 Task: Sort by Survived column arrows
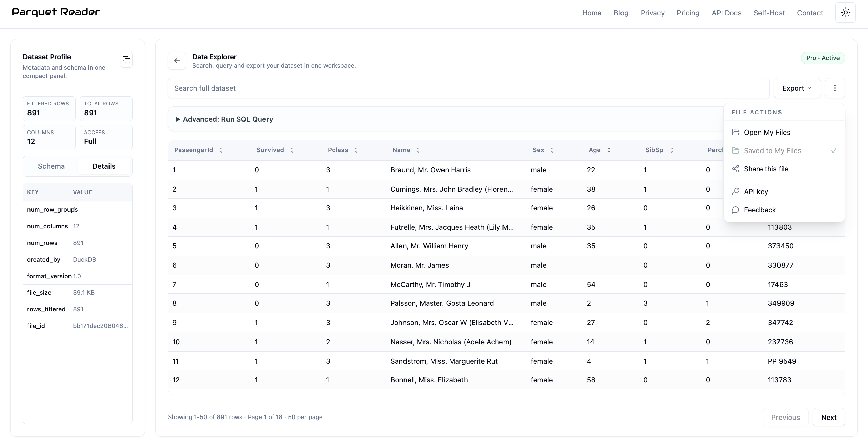coord(292,150)
